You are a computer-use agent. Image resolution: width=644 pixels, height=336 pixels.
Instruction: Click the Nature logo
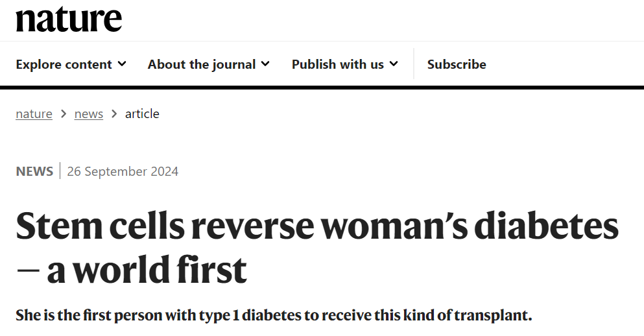point(69,19)
